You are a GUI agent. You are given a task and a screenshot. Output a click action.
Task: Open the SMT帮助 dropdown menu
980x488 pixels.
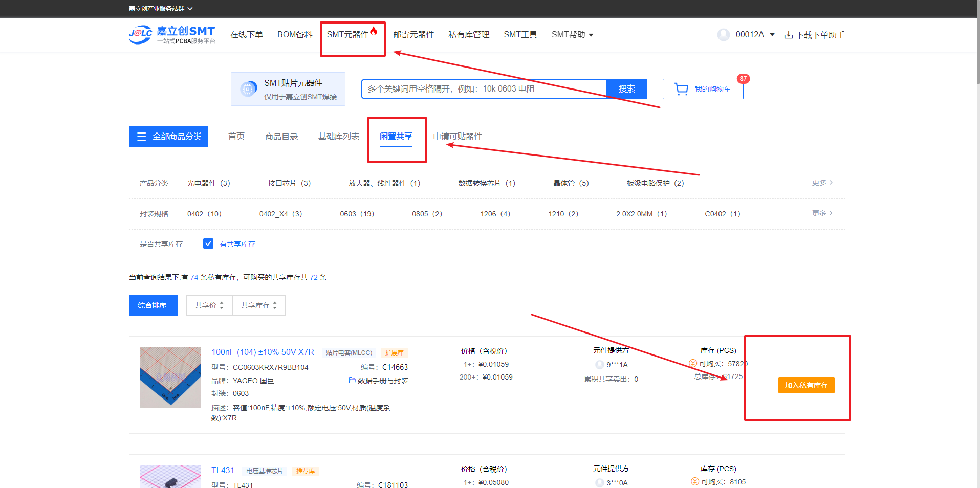click(x=572, y=35)
